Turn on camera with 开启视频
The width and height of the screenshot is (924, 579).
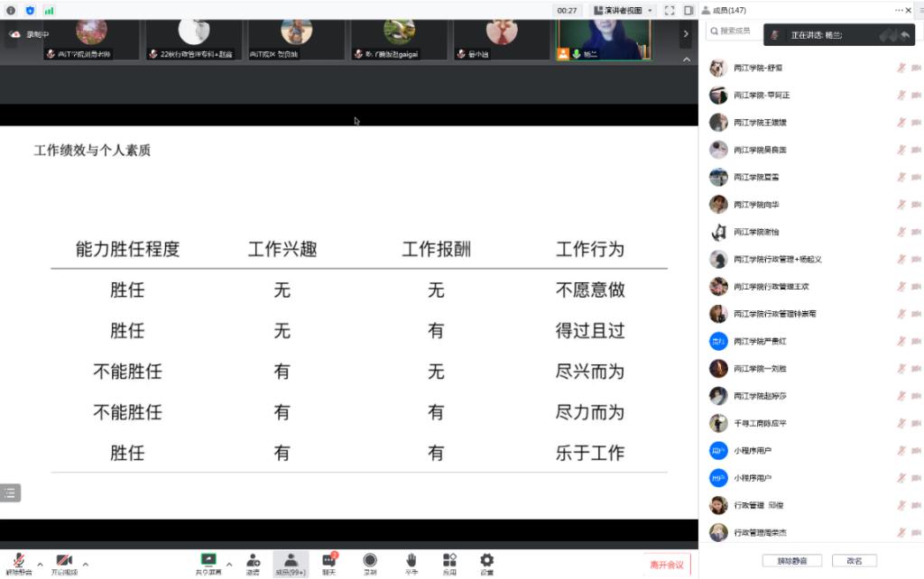[x=64, y=561]
